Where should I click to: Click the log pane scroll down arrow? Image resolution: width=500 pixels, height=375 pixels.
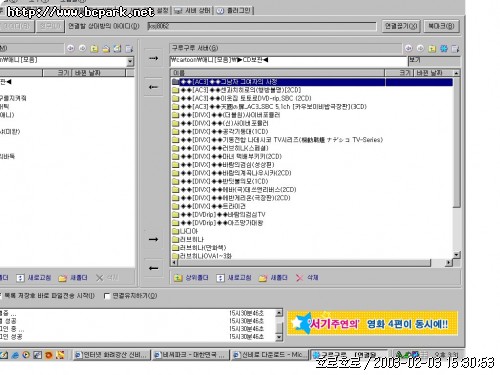coord(279,337)
